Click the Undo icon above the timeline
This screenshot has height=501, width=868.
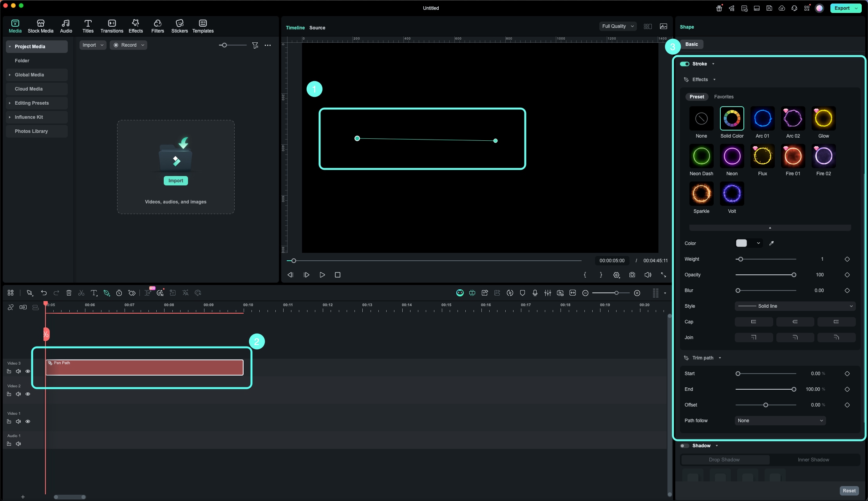coord(43,293)
